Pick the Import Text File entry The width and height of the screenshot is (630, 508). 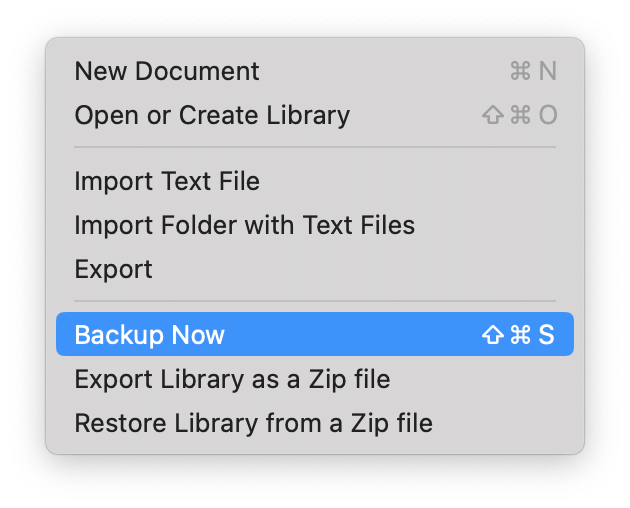point(315,181)
